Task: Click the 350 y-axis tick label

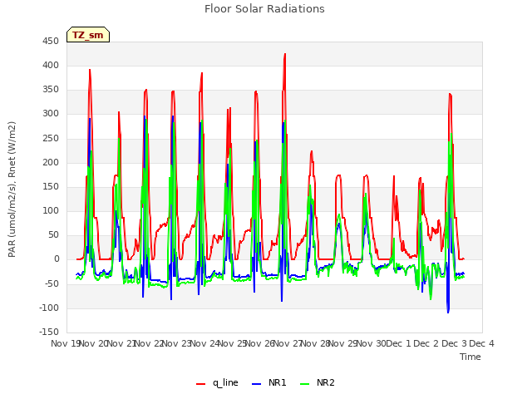Action: [x=51, y=90]
